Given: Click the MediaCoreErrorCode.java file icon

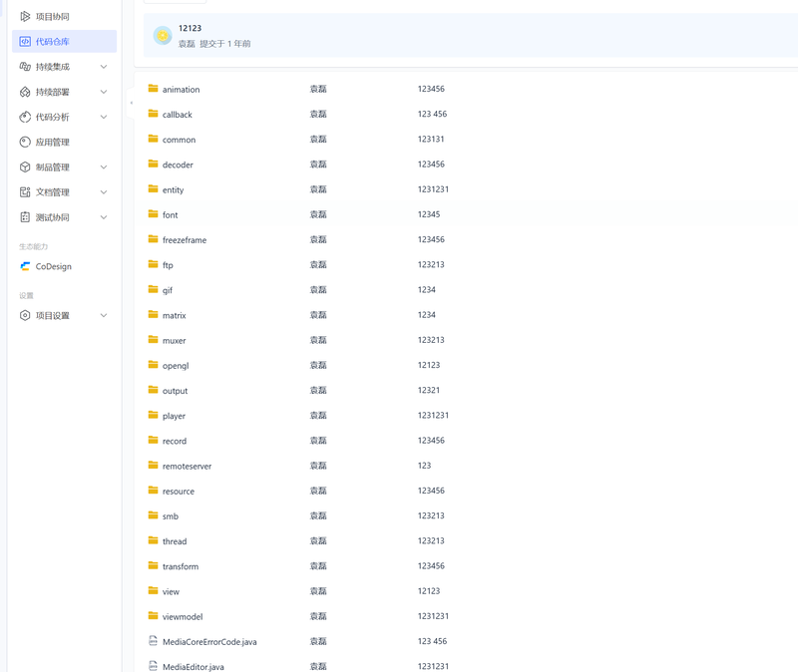Looking at the screenshot, I should tap(154, 641).
